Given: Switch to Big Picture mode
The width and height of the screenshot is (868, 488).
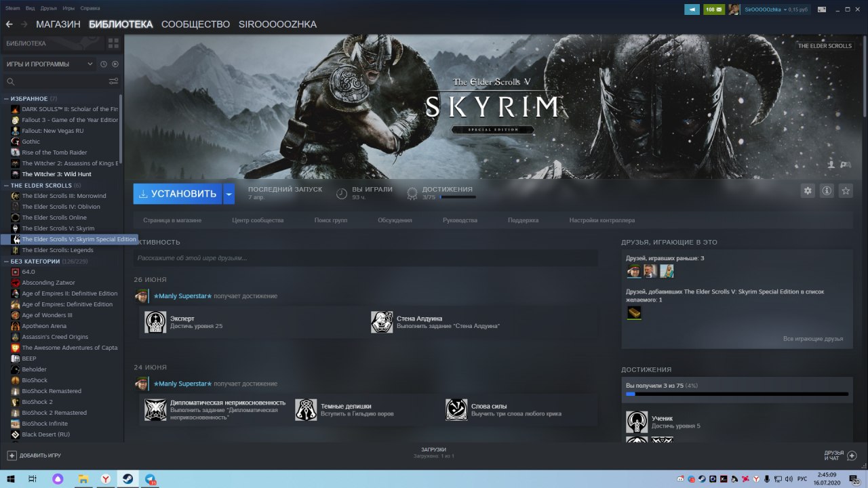Looking at the screenshot, I should [822, 9].
